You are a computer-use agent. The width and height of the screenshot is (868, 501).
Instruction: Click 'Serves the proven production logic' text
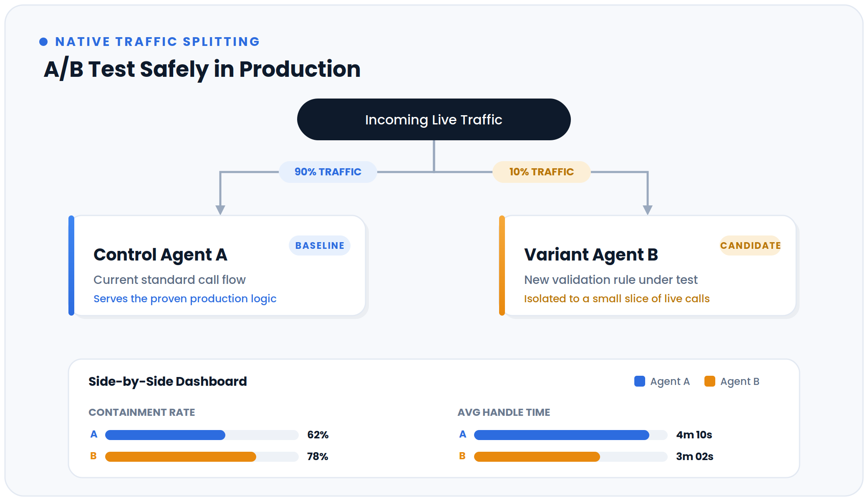(185, 299)
